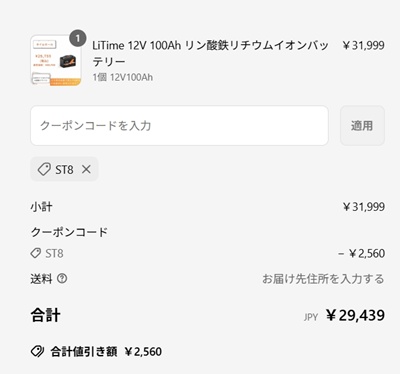Screen dimensions: 400x374
Task: Click the shipping help question mark icon
Action: tap(62, 278)
